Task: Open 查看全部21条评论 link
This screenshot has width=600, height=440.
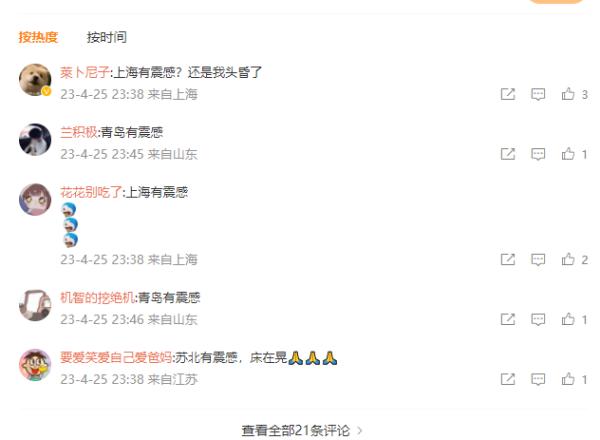Action: pos(295,430)
